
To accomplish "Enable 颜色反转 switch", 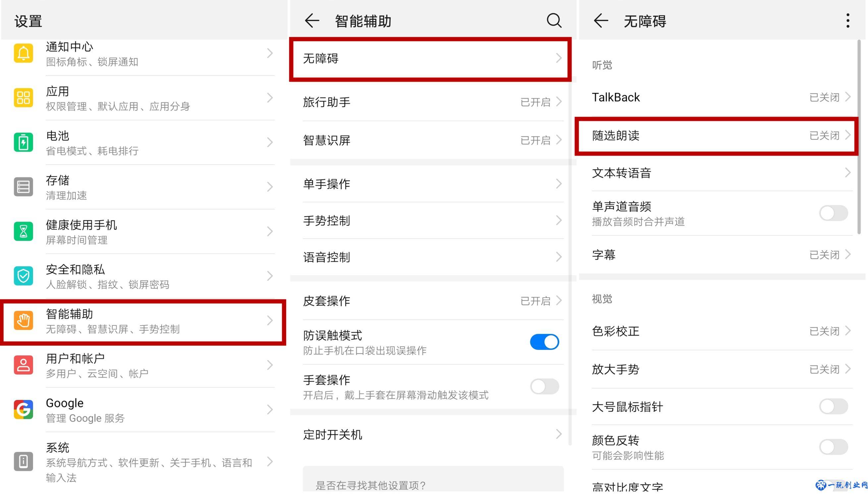I will coord(834,447).
